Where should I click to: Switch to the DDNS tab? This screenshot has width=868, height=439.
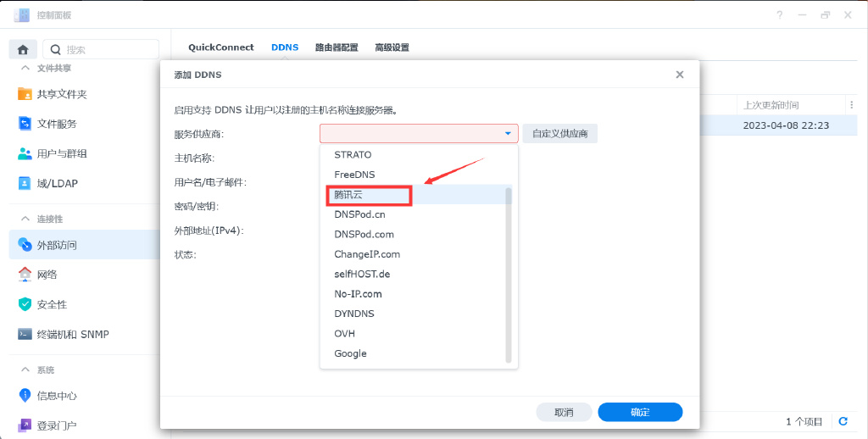285,47
